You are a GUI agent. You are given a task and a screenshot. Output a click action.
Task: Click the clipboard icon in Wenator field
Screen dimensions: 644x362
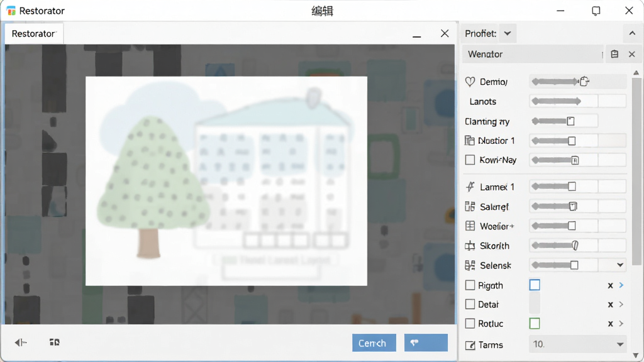pos(614,54)
